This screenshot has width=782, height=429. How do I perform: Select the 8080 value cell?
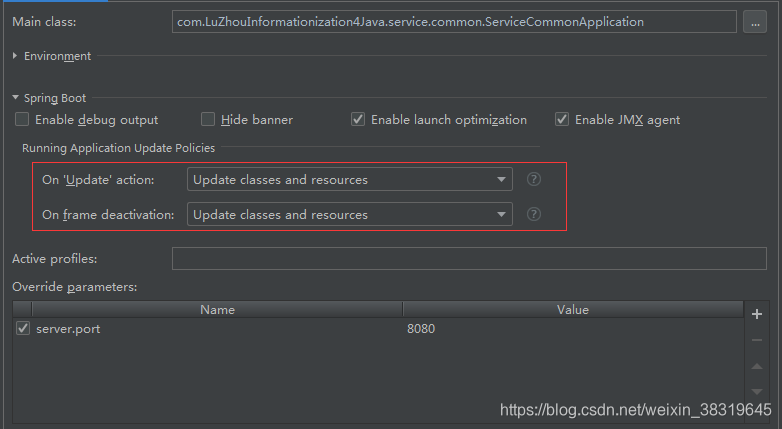[x=573, y=329]
